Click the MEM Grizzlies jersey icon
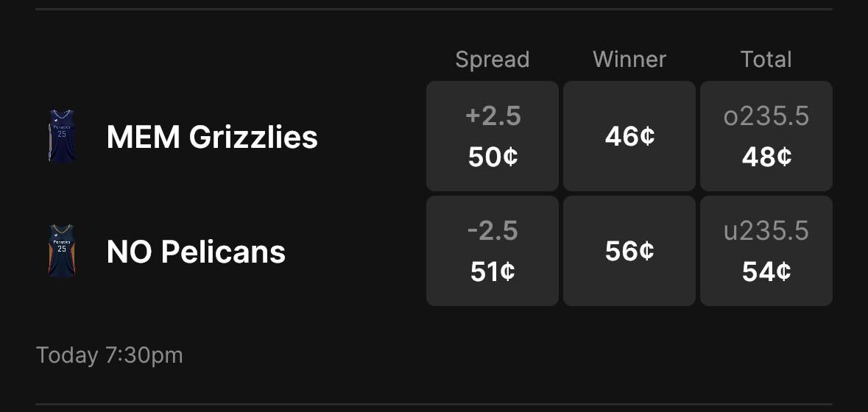 [62, 136]
